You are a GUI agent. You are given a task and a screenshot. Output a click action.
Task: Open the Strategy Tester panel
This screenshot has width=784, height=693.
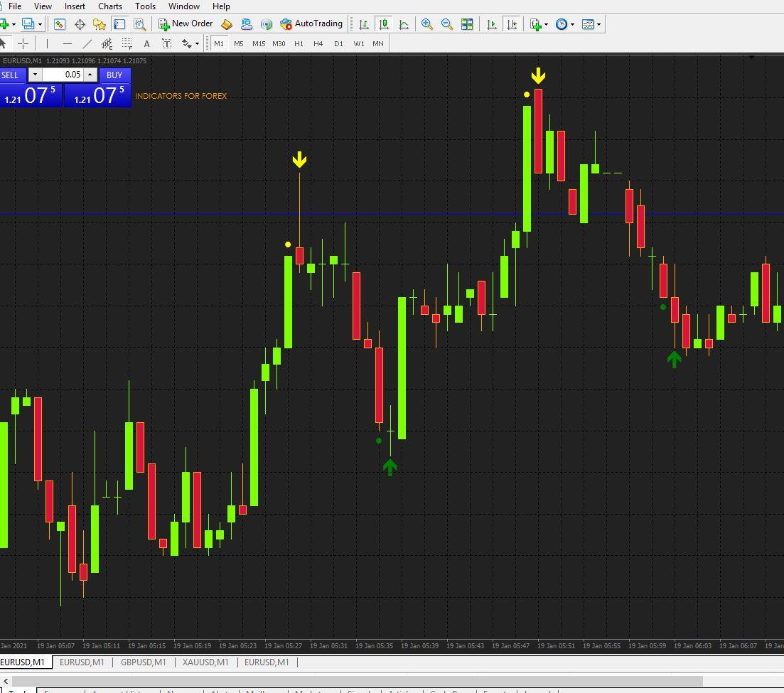point(139,23)
